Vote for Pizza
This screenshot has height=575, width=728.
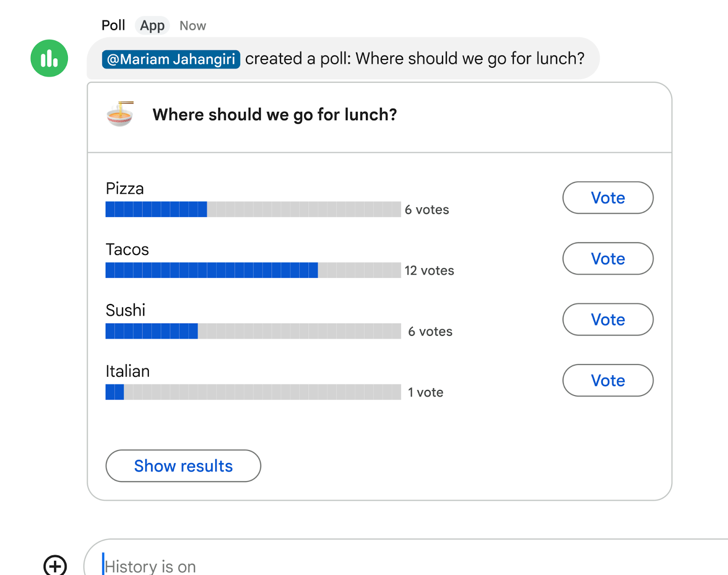click(608, 198)
